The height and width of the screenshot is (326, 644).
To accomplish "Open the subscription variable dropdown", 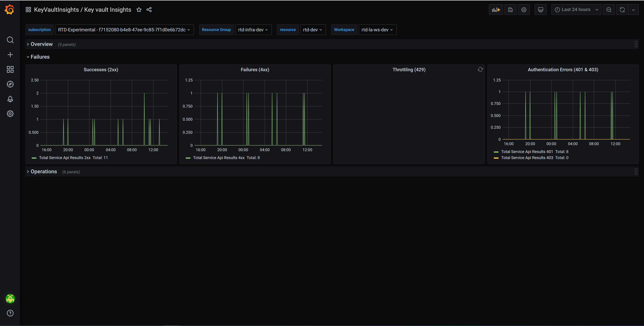I will 124,30.
